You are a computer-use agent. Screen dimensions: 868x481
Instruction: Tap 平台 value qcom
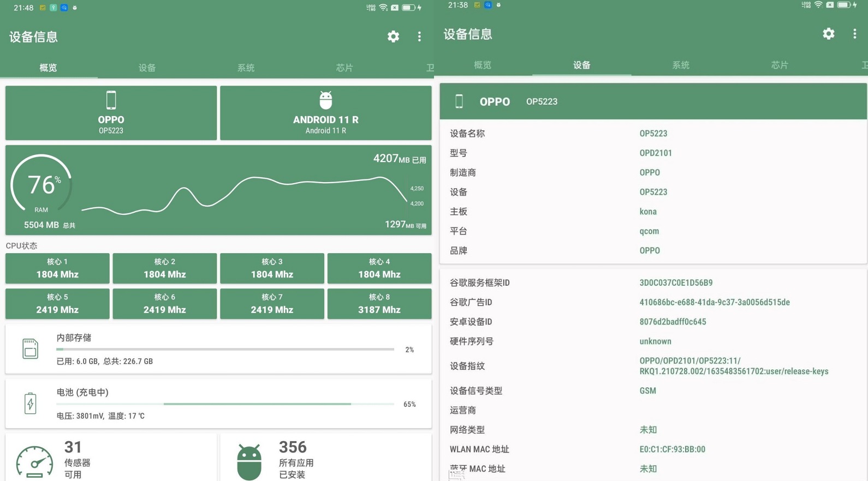(649, 231)
